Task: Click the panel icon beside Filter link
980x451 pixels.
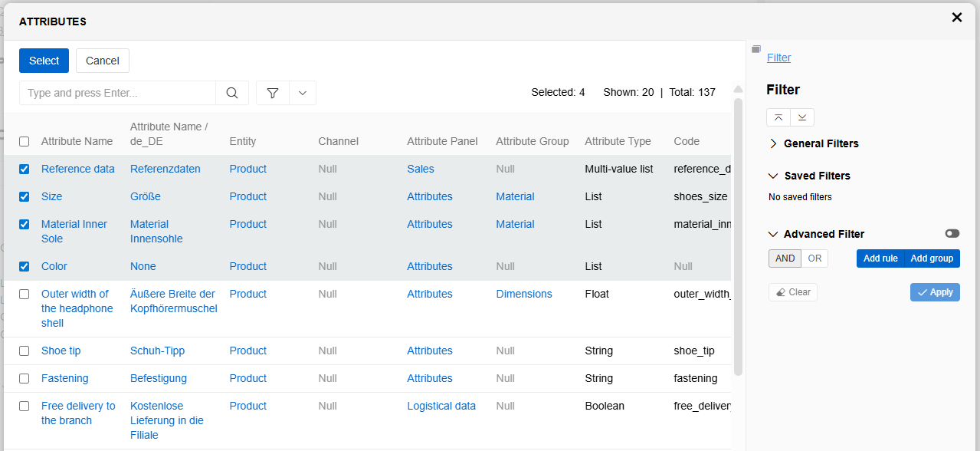Action: tap(756, 49)
